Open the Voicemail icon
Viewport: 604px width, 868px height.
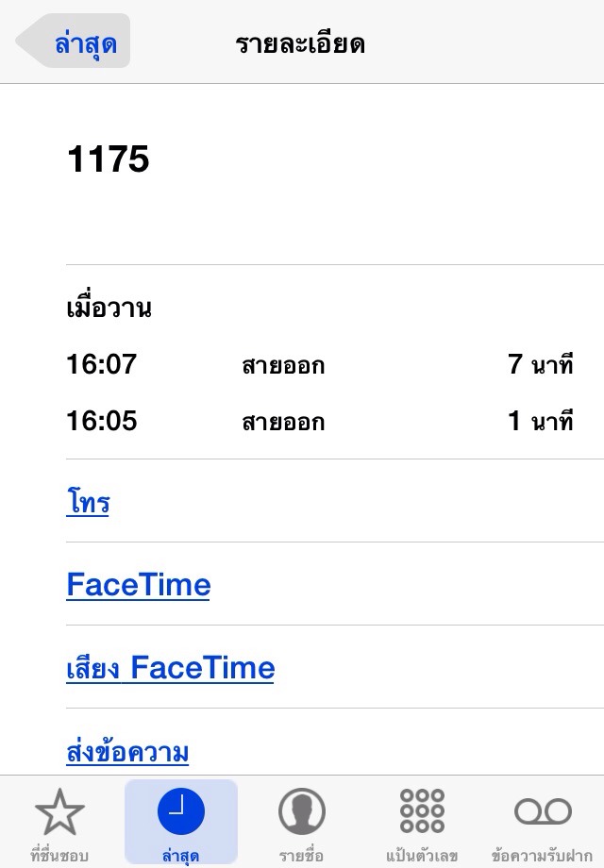pos(543,811)
